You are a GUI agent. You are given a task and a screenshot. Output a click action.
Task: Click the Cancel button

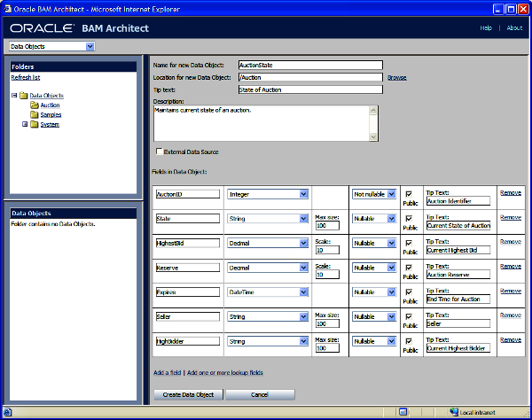tap(260, 394)
